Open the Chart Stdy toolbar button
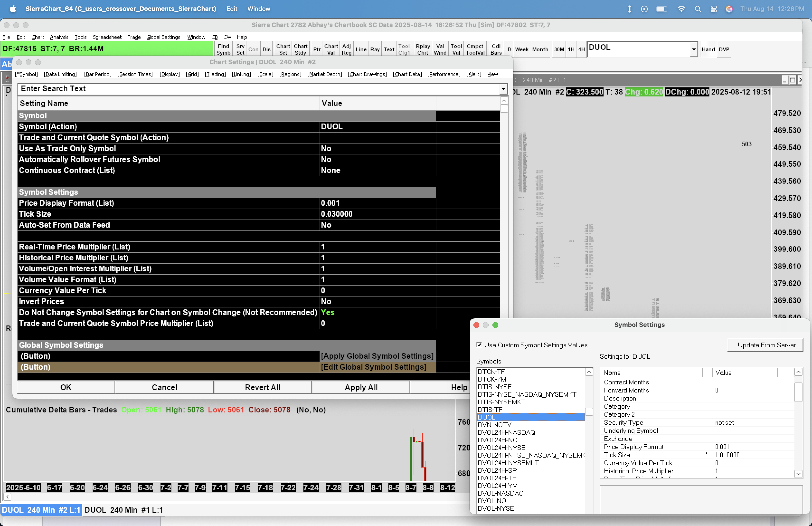The height and width of the screenshot is (526, 812). (300, 49)
